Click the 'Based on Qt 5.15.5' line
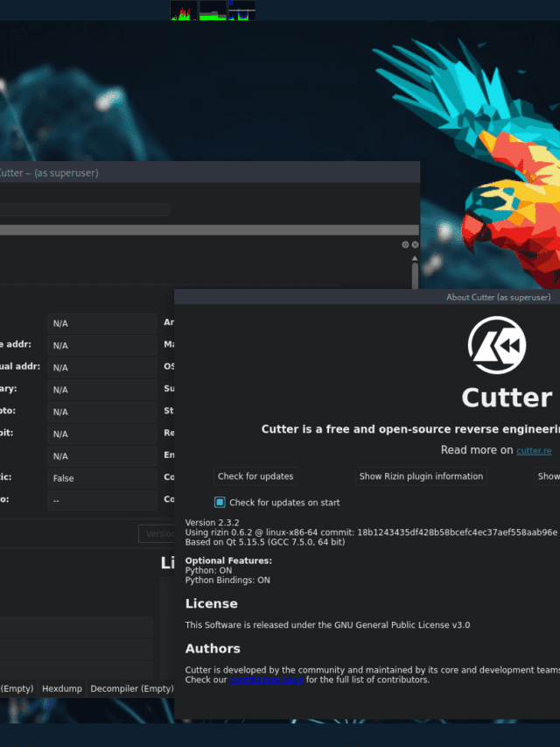The height and width of the screenshot is (747, 560). pos(265,542)
